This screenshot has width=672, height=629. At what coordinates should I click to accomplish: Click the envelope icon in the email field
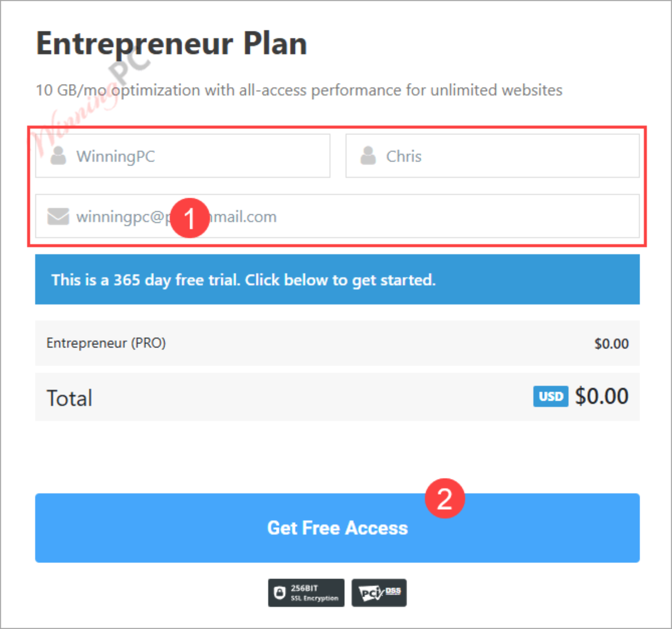click(58, 216)
